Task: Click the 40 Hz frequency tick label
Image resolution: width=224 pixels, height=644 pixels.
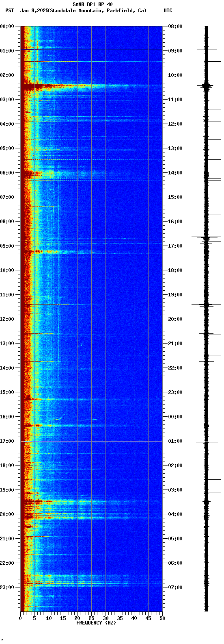Action: point(134,618)
